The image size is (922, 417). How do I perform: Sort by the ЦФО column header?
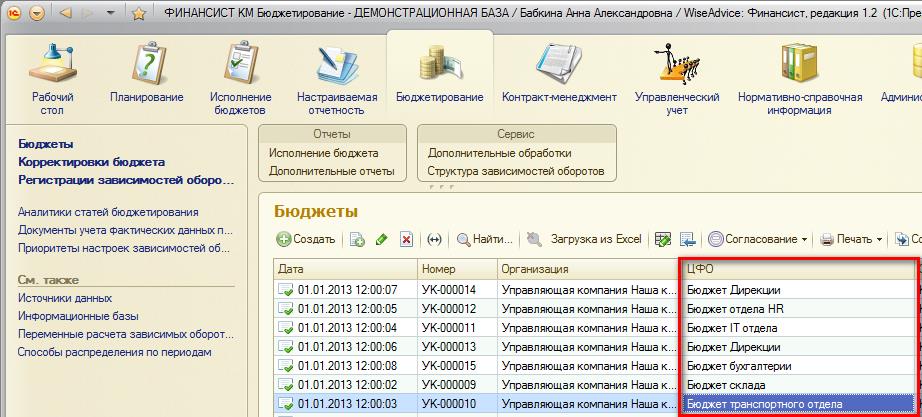click(x=799, y=269)
